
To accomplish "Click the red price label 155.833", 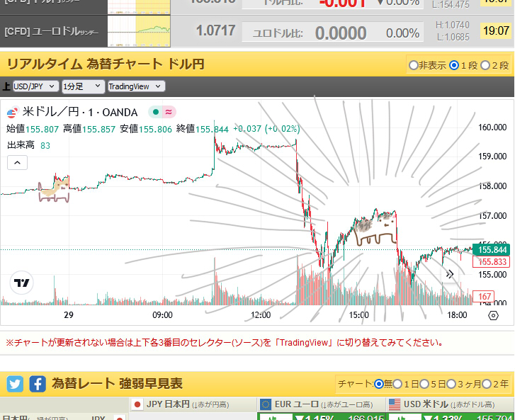I will pyautogui.click(x=492, y=262).
